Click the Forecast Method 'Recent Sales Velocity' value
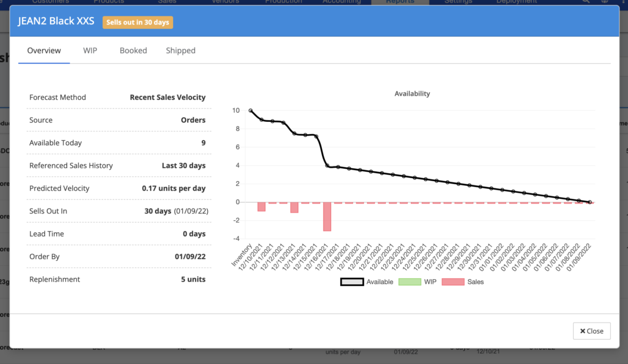The image size is (628, 364). 167,97
